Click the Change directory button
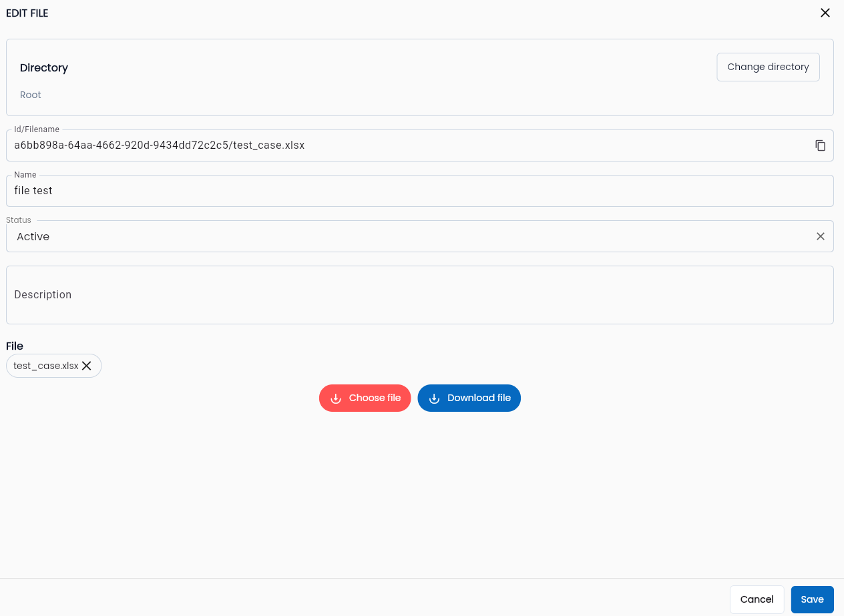Image resolution: width=844 pixels, height=616 pixels. click(768, 67)
